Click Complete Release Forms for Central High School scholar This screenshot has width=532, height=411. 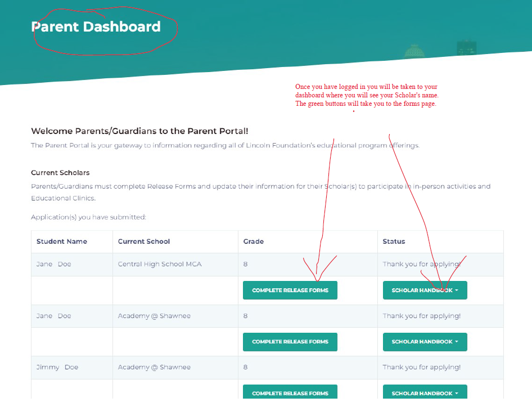290,291
